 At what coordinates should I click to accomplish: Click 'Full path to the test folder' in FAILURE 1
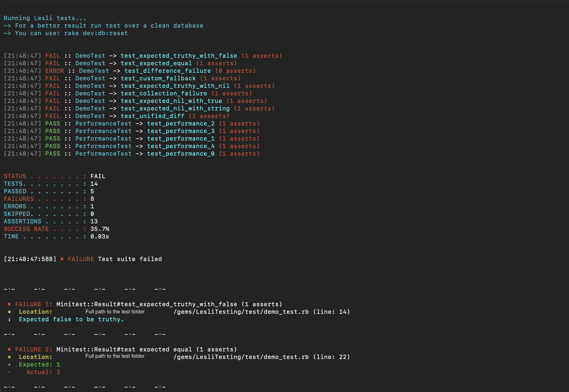(x=115, y=312)
